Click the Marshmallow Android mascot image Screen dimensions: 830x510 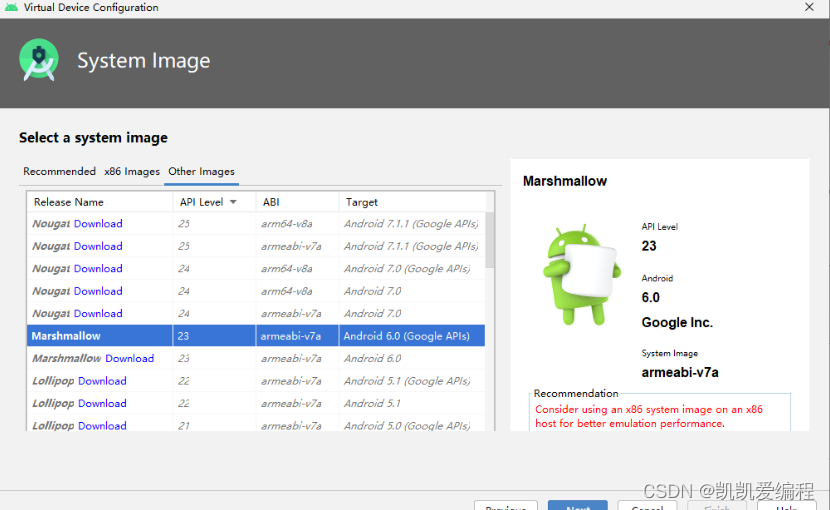pos(582,274)
